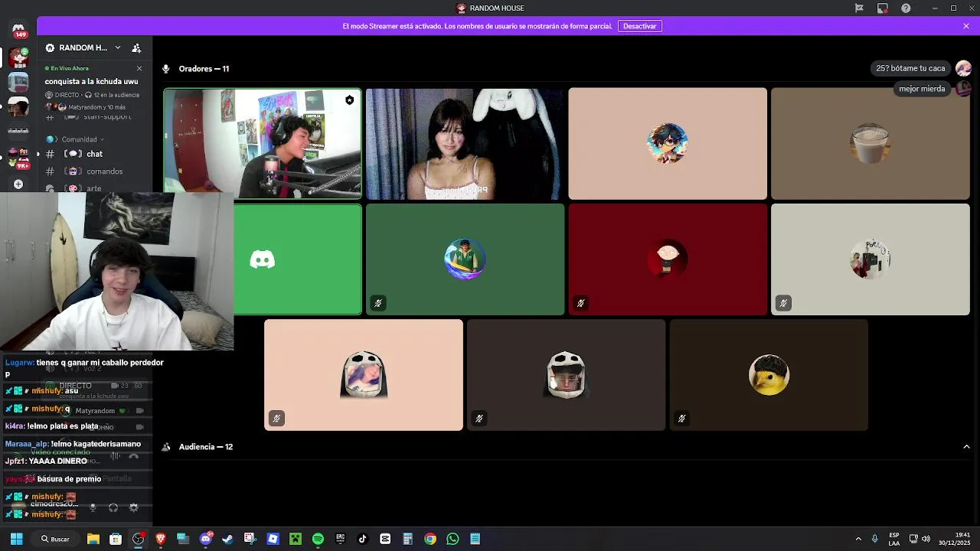This screenshot has height=551, width=980.
Task: Click the Oradores — 11 heading
Action: coord(204,69)
